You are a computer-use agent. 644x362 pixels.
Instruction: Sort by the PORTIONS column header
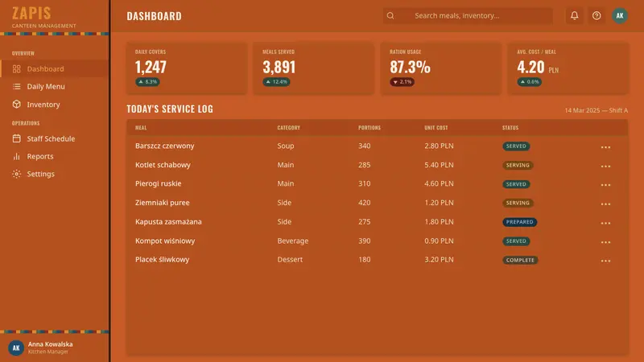point(369,128)
